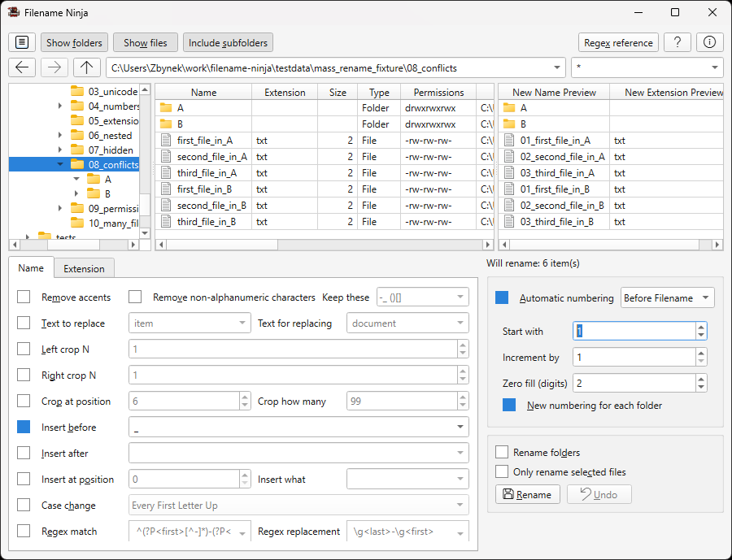Open help using the question mark icon
Viewport: 732px width, 560px height.
(678, 41)
